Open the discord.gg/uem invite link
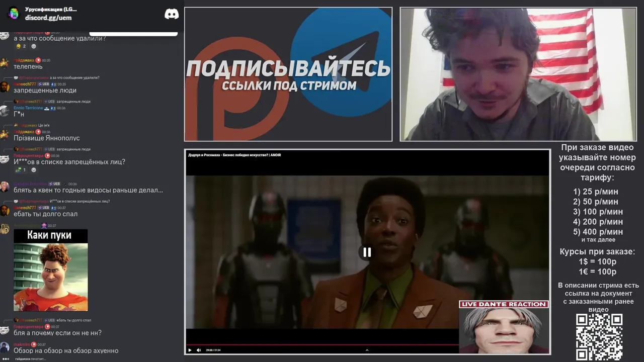Viewport: 644px width, 362px height. tap(48, 18)
